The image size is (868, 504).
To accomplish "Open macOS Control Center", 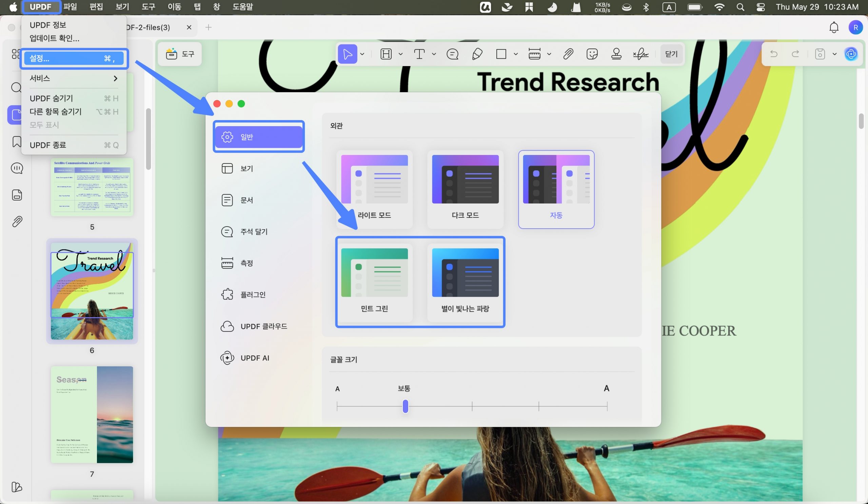I will (x=761, y=7).
